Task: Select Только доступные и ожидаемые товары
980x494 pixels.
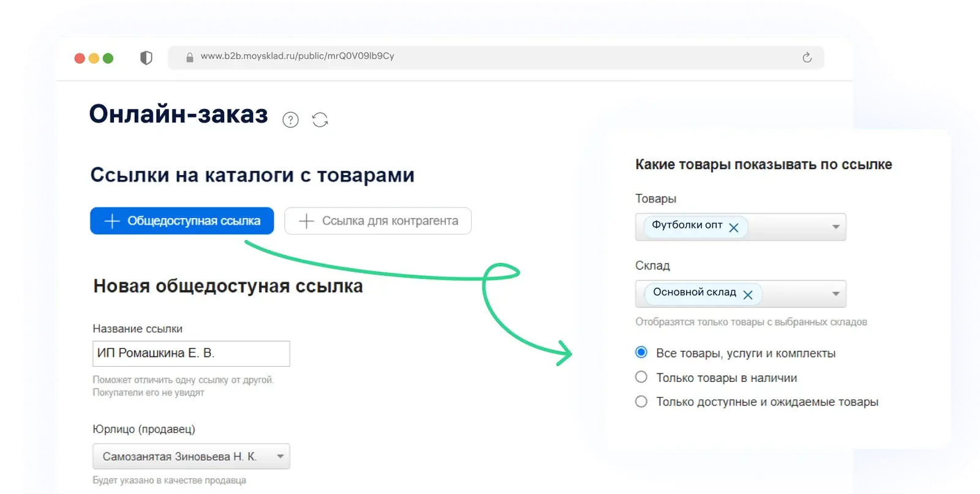Action: point(641,402)
